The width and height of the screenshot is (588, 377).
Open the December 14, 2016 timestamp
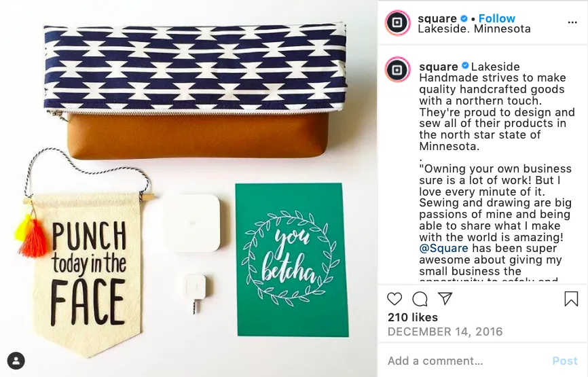(x=445, y=331)
